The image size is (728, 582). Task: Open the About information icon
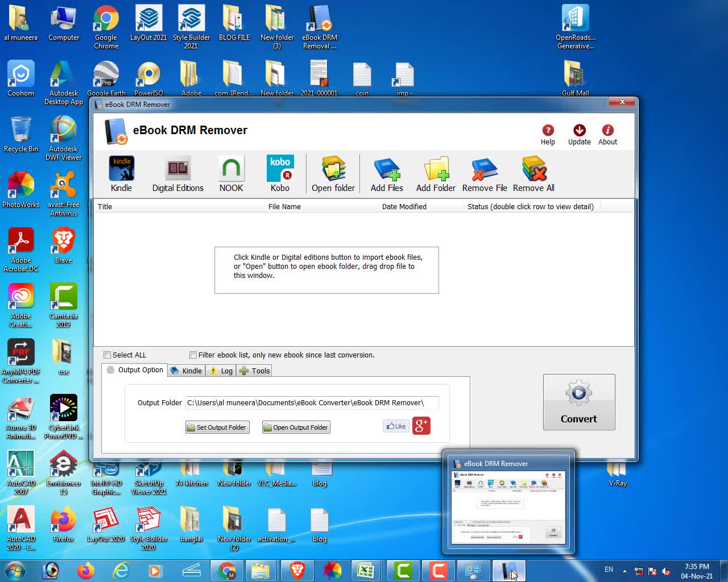point(607,135)
